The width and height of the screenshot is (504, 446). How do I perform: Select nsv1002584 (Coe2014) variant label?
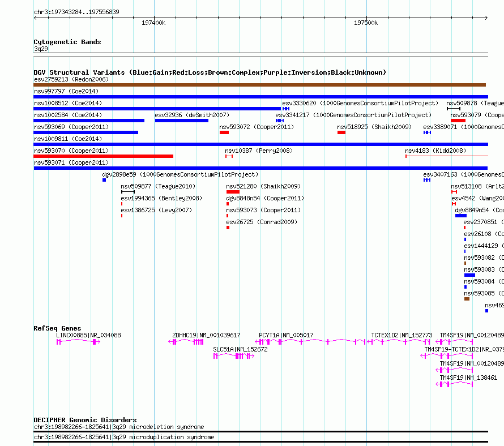[68, 115]
